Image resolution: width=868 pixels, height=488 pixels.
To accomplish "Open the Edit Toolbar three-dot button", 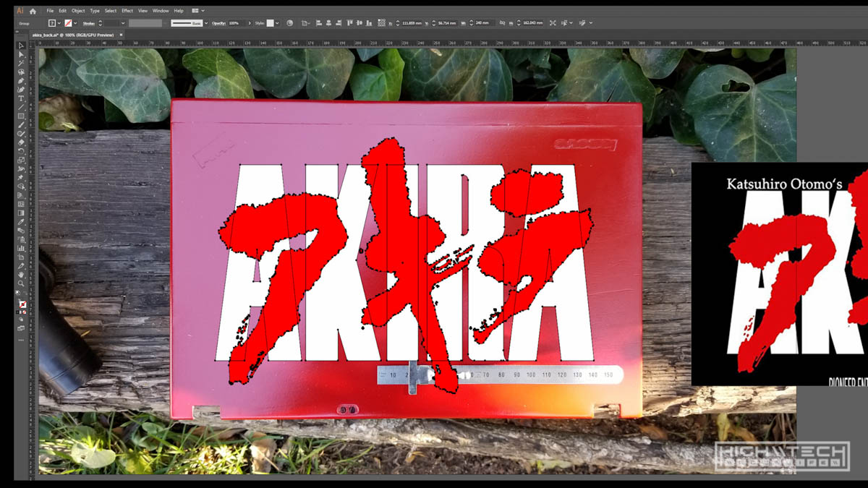I will coord(21,340).
